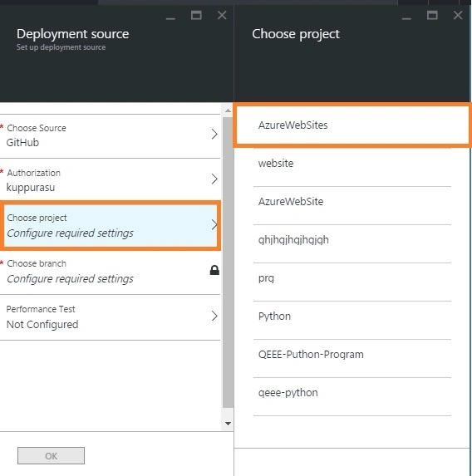The height and width of the screenshot is (476, 472).
Task: Click the scrollbar down arrow
Action: click(228, 423)
